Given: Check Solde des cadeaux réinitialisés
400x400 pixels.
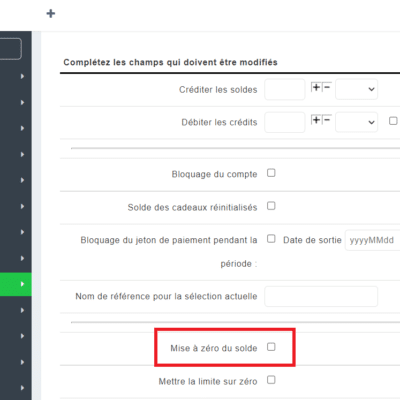Looking at the screenshot, I should coord(271,206).
